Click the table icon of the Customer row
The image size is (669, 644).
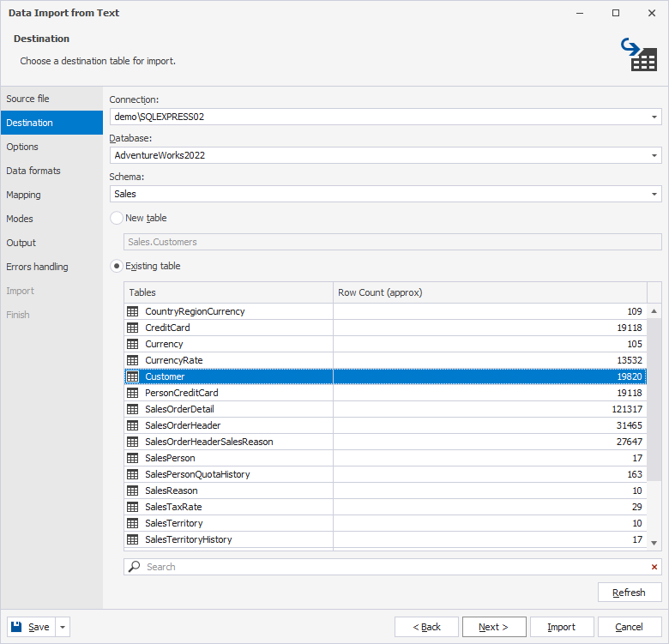pos(133,376)
